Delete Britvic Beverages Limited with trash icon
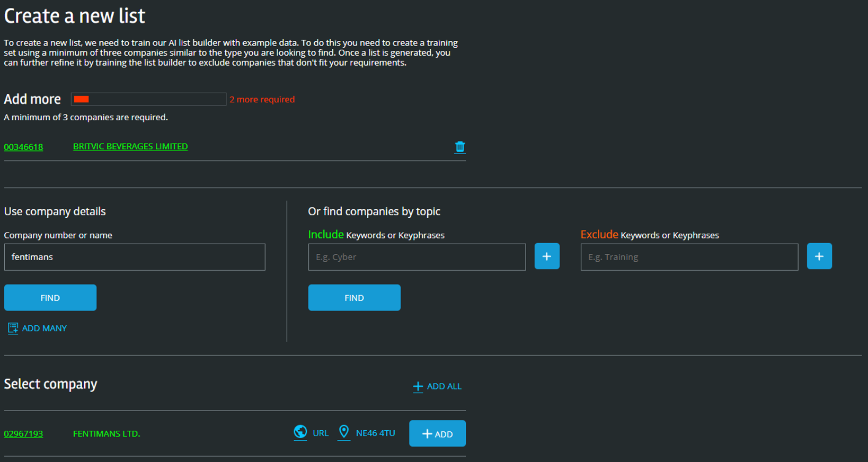 [460, 147]
